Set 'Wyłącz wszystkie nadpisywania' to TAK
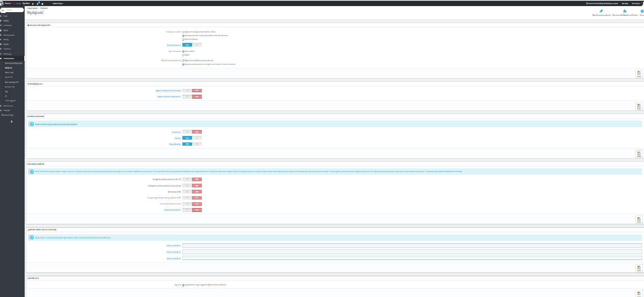644x297 pixels. tap(187, 97)
